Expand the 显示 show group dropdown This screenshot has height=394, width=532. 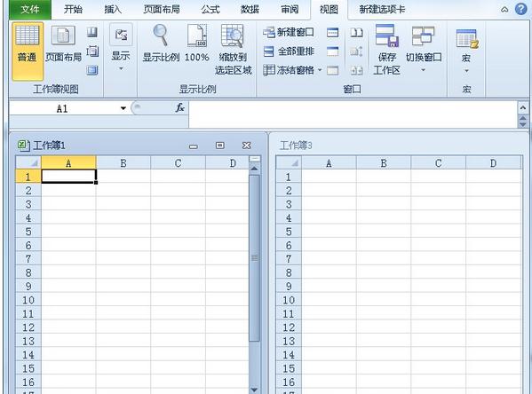coord(121,47)
